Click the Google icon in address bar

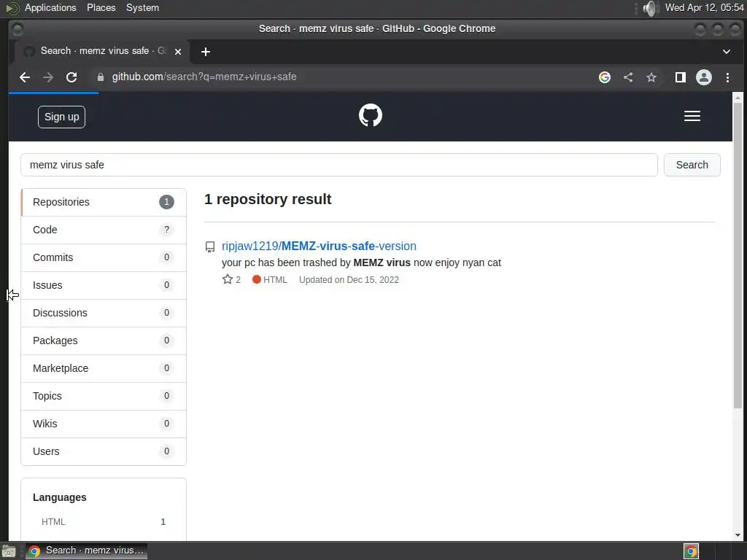pos(605,77)
